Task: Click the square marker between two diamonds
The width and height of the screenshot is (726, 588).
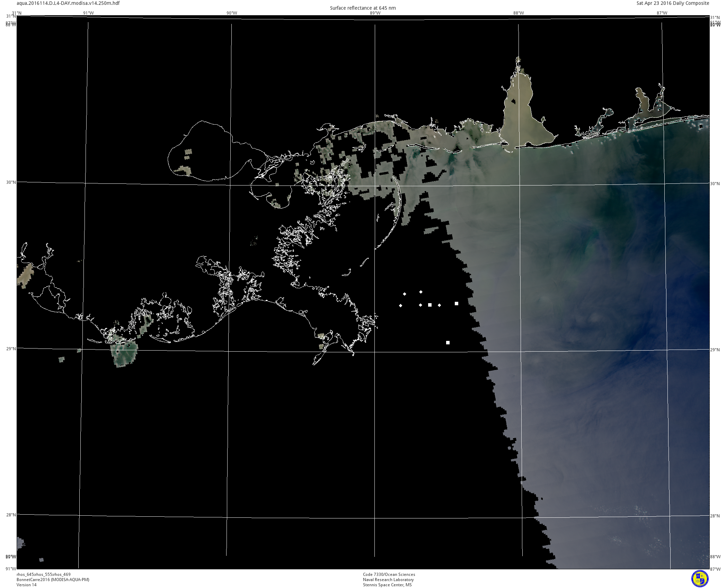Action: pyautogui.click(x=430, y=305)
